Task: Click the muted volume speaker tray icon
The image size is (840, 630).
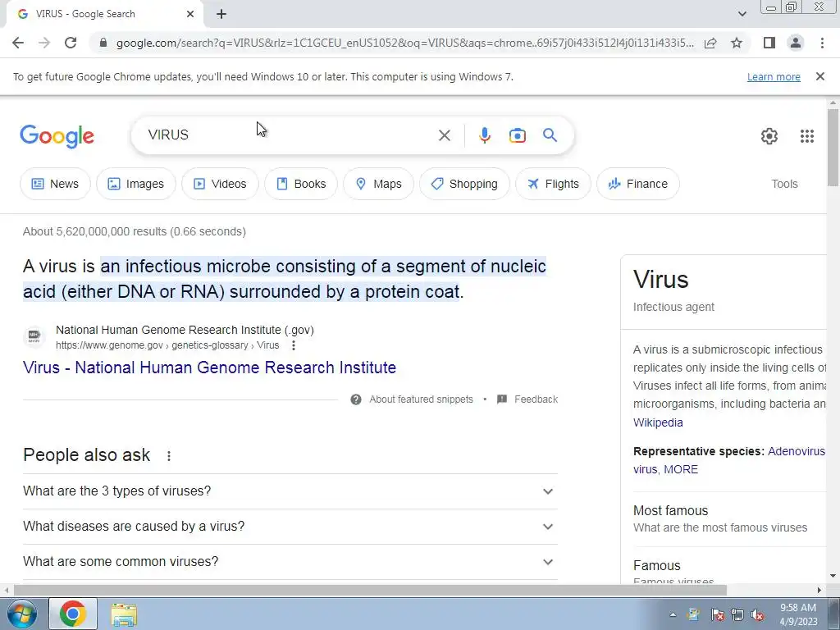Action: pos(757,615)
